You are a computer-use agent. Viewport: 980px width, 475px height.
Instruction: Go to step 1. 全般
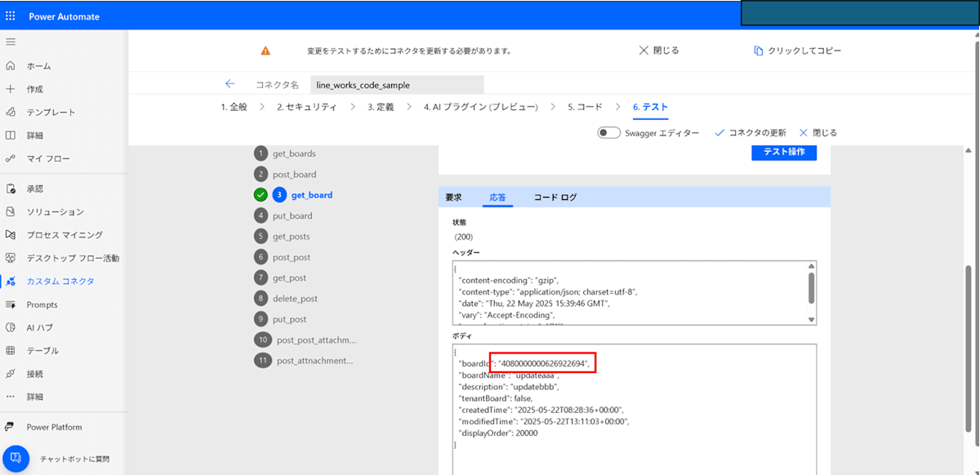click(234, 107)
